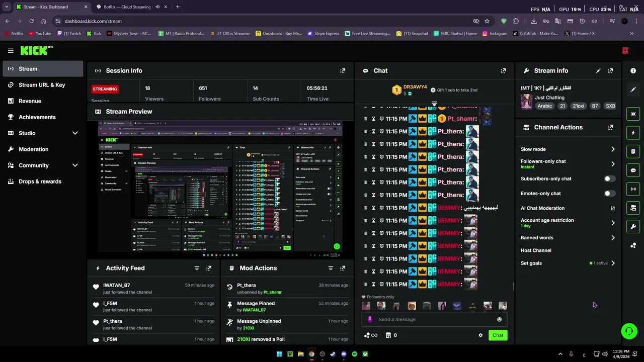The width and height of the screenshot is (644, 362).
Task: Click the info icon in right sidebar
Action: pyautogui.click(x=633, y=71)
